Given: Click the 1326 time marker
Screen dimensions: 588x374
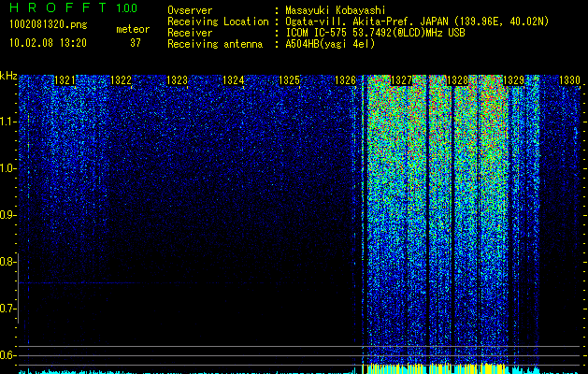Looking at the screenshot, I should tap(345, 80).
